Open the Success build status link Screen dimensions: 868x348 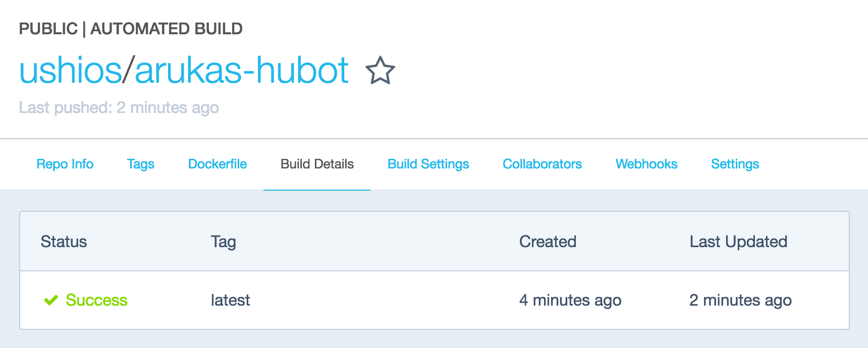96,300
